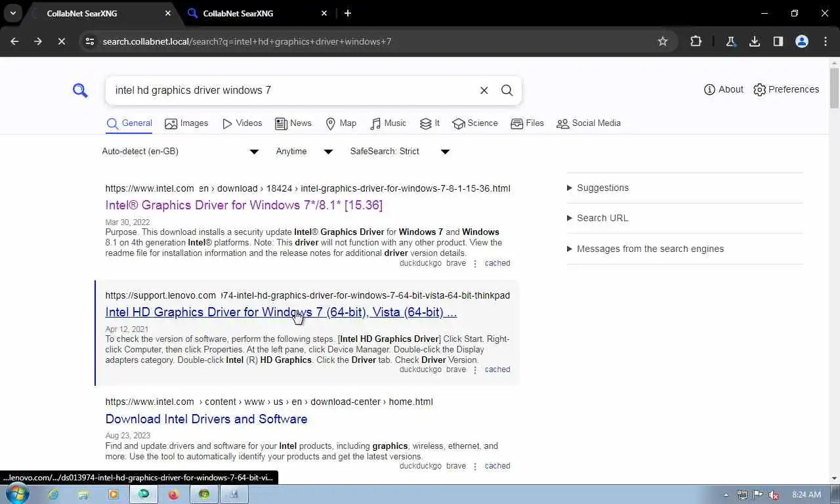The height and width of the screenshot is (504, 840).
Task: Open cached link for Download Intel Drivers result
Action: (x=497, y=466)
